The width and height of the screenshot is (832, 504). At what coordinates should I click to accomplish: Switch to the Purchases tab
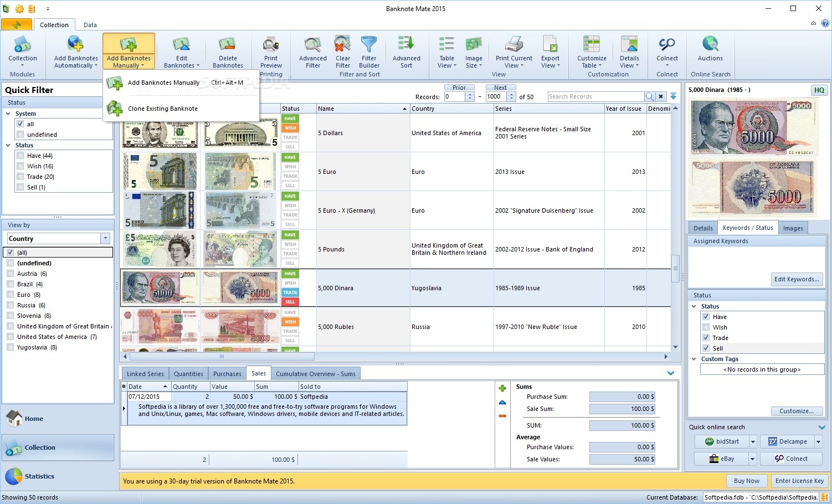click(x=227, y=374)
